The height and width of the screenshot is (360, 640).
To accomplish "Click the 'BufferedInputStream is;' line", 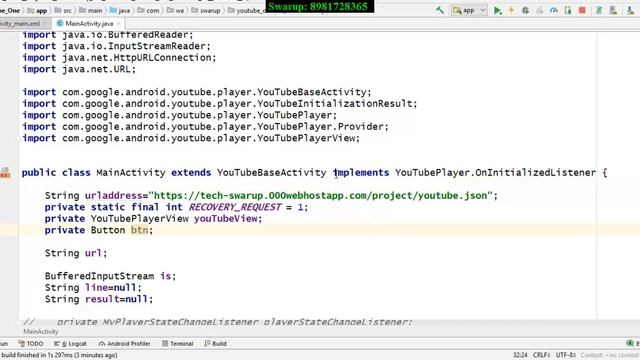I will click(x=111, y=276).
